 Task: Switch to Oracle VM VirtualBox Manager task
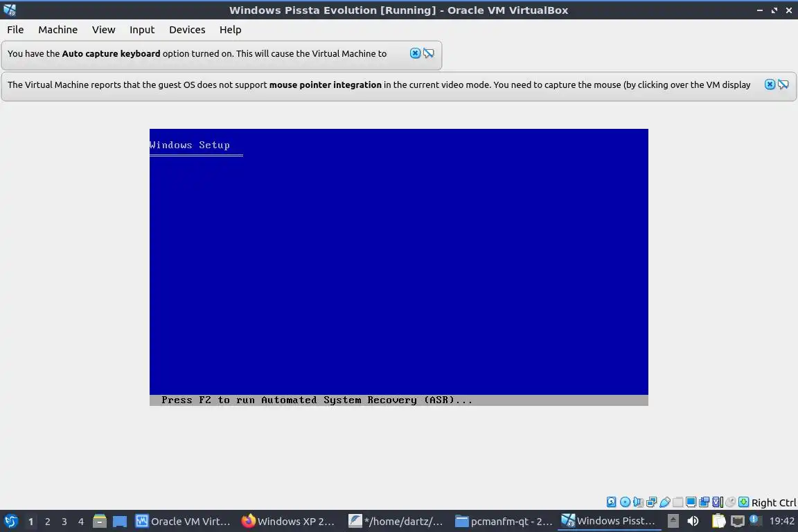click(183, 521)
